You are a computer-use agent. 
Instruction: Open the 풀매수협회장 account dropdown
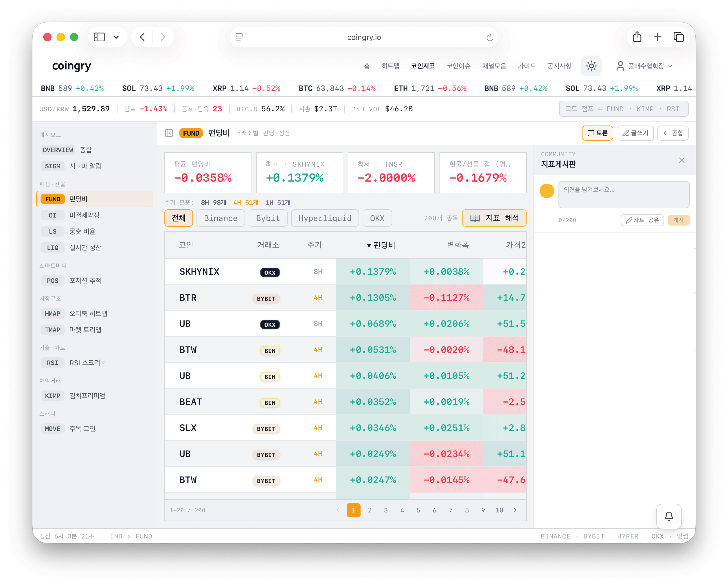pos(644,66)
